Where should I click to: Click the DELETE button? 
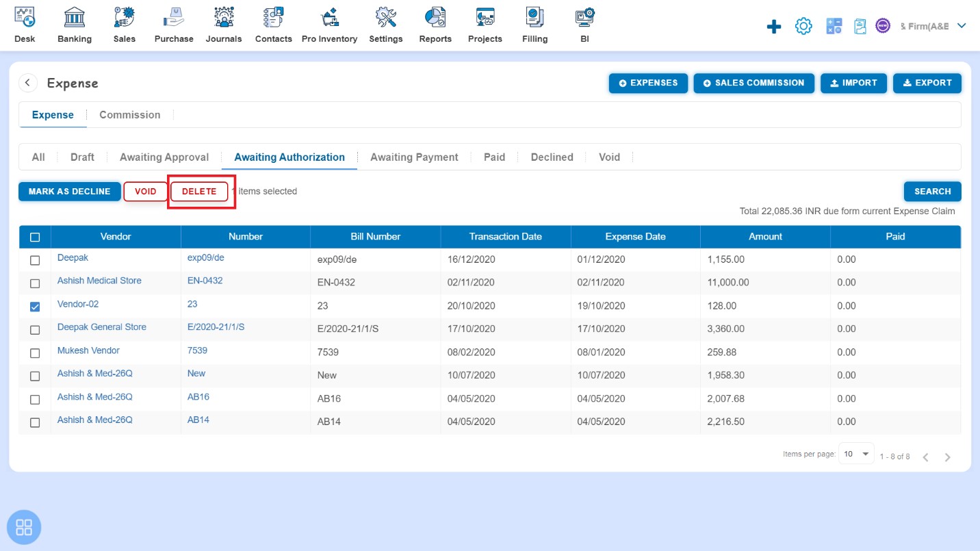tap(199, 192)
